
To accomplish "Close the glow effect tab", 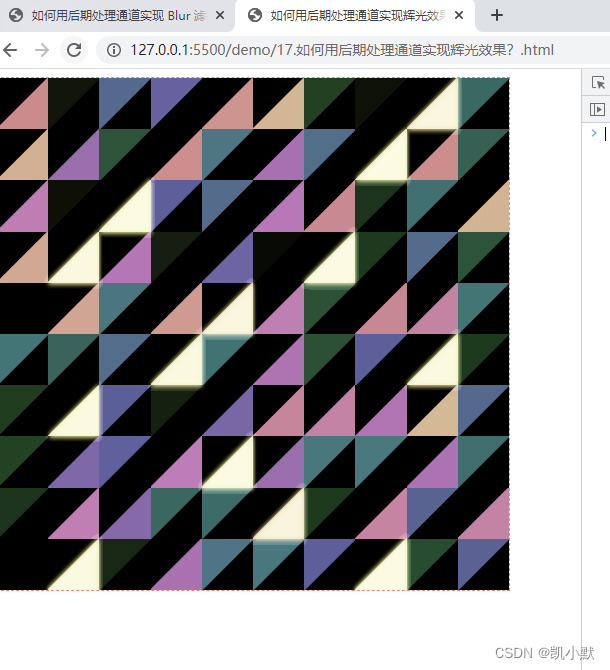I will [459, 15].
